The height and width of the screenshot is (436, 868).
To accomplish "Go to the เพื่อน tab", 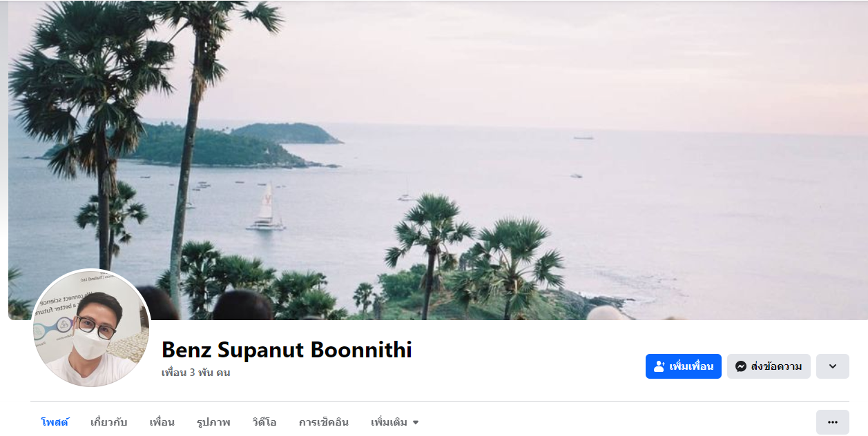I will [x=162, y=422].
